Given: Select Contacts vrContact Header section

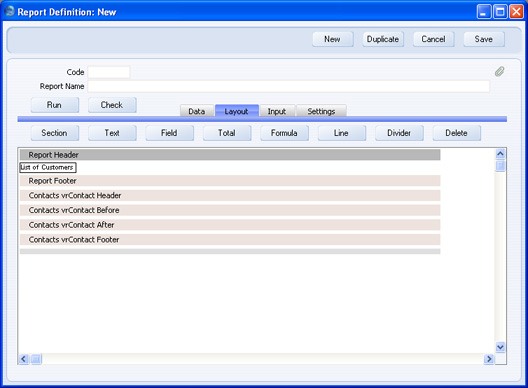Looking at the screenshot, I should (x=230, y=195).
